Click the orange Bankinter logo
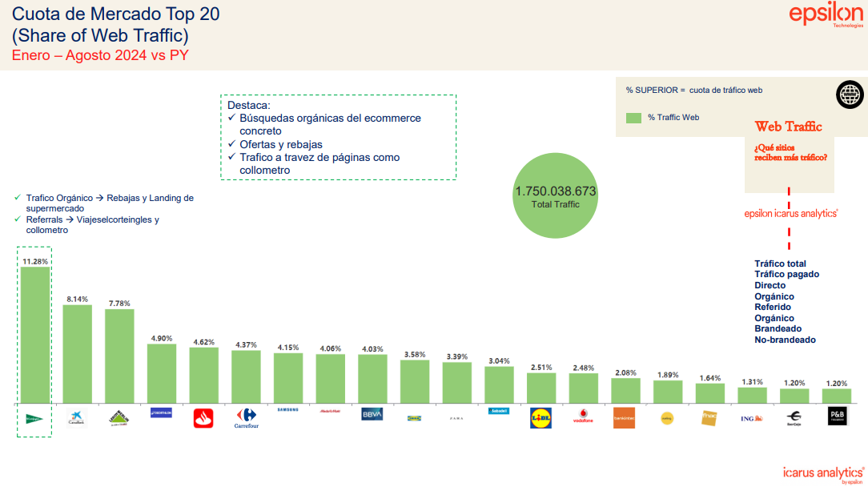868x487 pixels. coord(625,418)
